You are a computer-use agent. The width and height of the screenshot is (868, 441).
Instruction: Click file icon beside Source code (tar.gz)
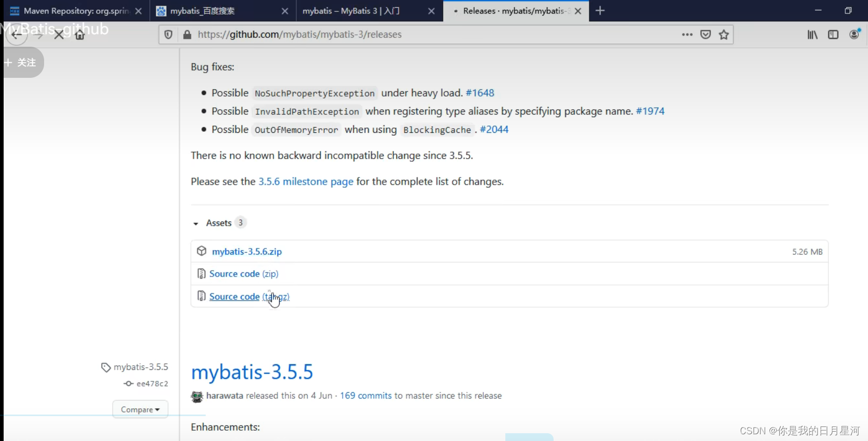[x=201, y=296]
